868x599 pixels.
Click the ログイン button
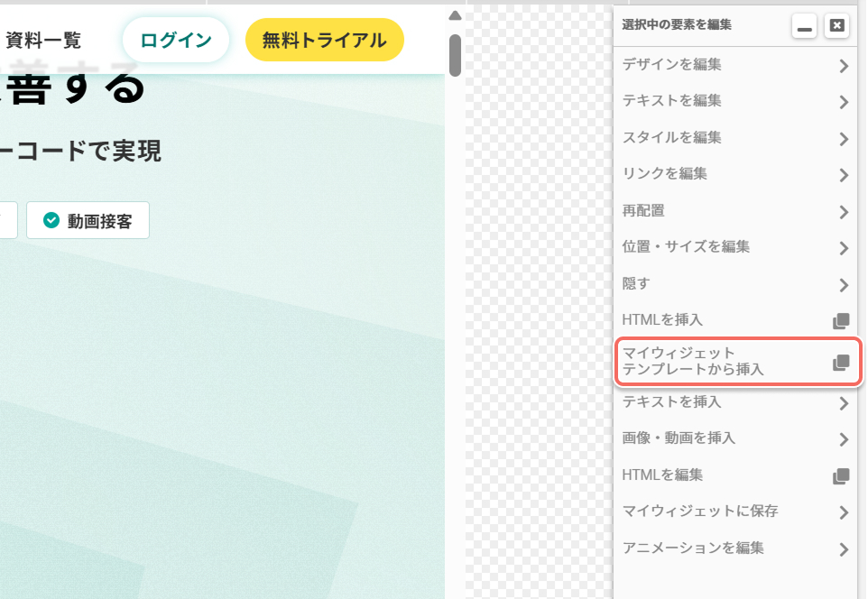coord(175,40)
